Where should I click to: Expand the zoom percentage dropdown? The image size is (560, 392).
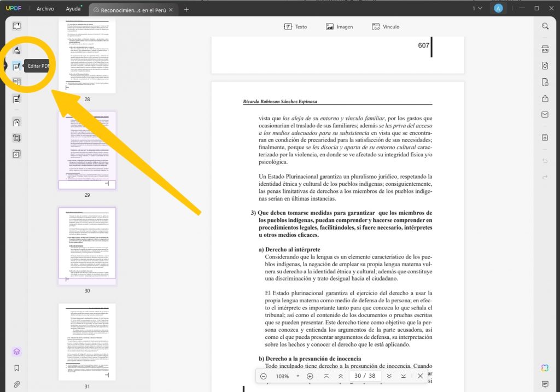click(x=297, y=376)
